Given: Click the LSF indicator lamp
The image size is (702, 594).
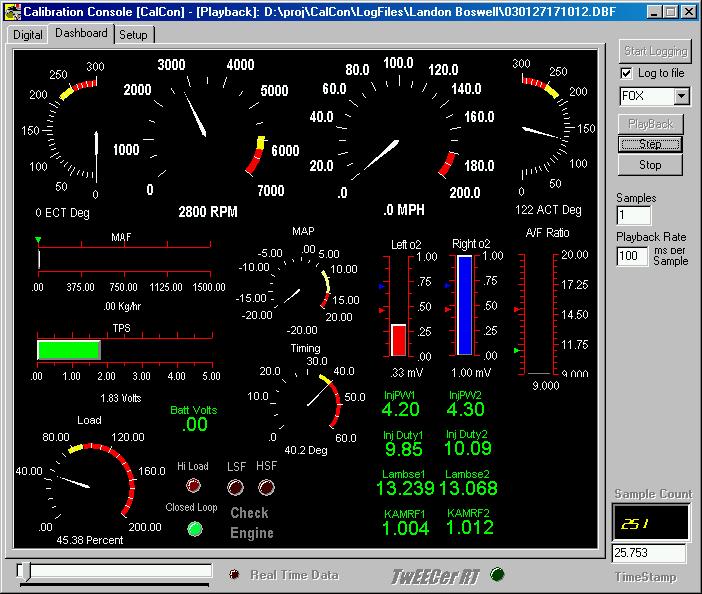Looking at the screenshot, I should 236,487.
